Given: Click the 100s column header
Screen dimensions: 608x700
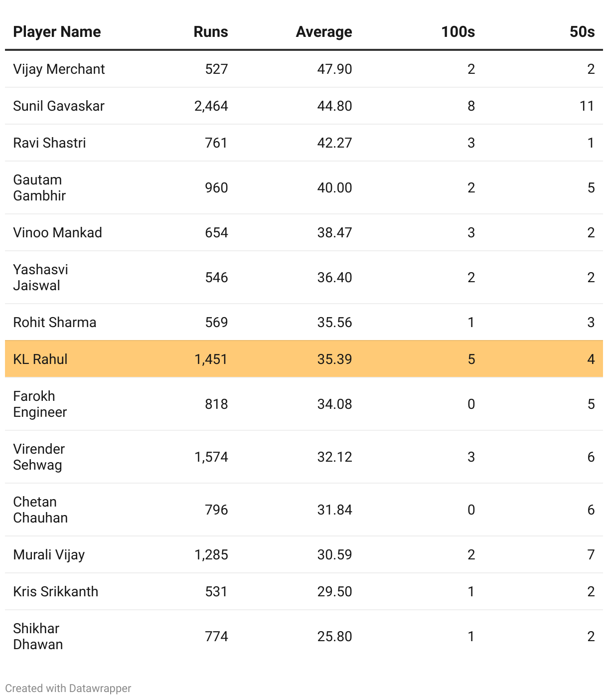Looking at the screenshot, I should tap(458, 32).
